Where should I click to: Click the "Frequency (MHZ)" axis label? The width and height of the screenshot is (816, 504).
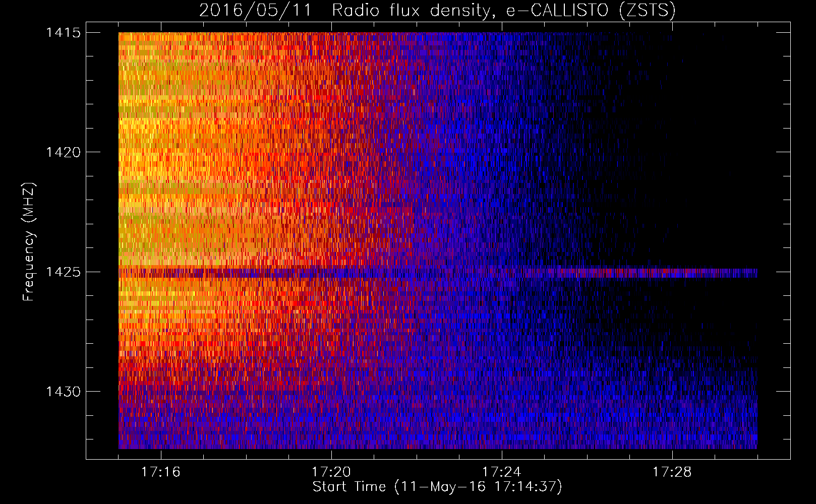click(x=29, y=242)
